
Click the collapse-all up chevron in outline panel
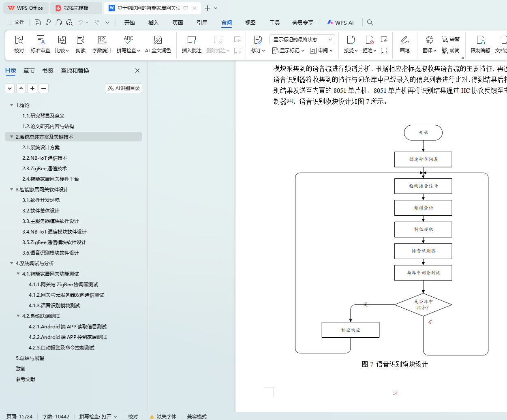(x=21, y=88)
